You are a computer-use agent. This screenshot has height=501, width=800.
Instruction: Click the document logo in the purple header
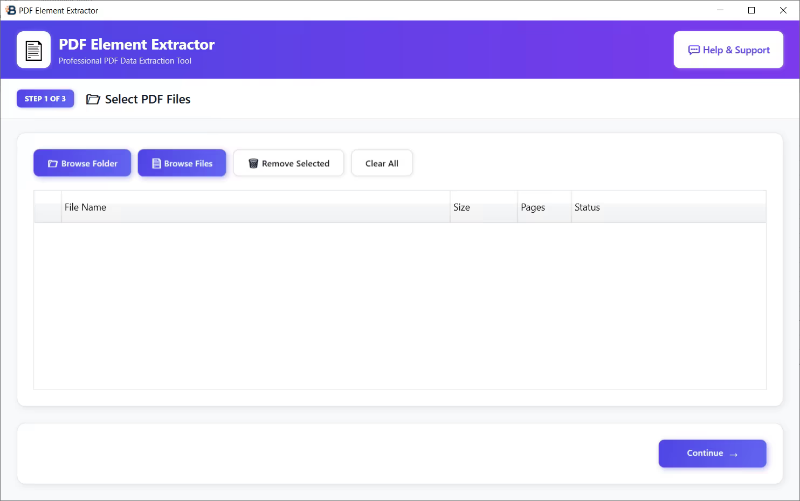click(x=34, y=49)
